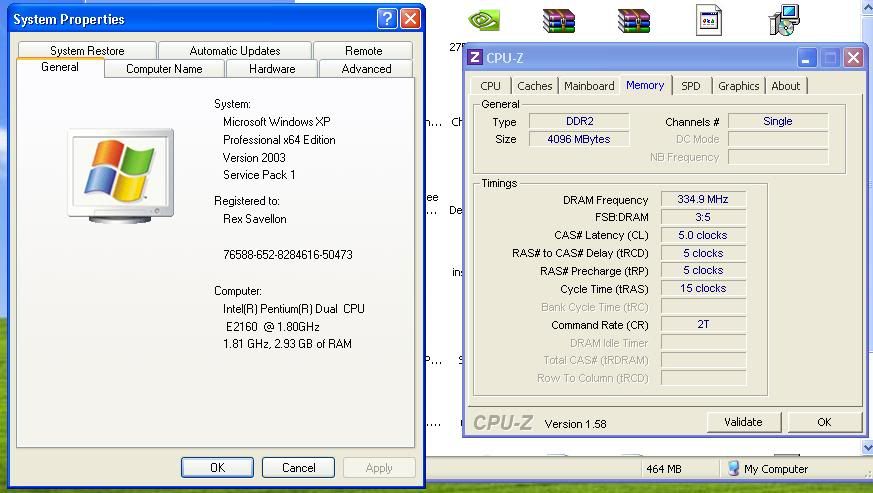Select the General tab in System Properties

[60, 67]
